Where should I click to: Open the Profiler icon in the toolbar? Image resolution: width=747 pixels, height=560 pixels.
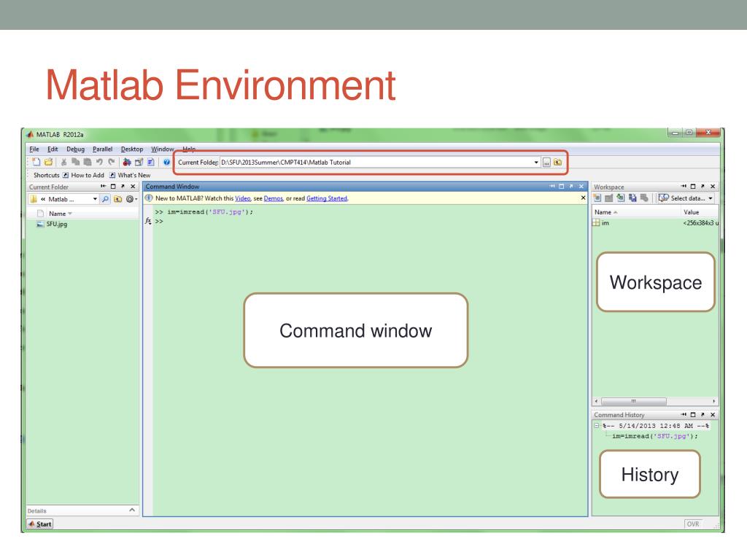click(150, 163)
